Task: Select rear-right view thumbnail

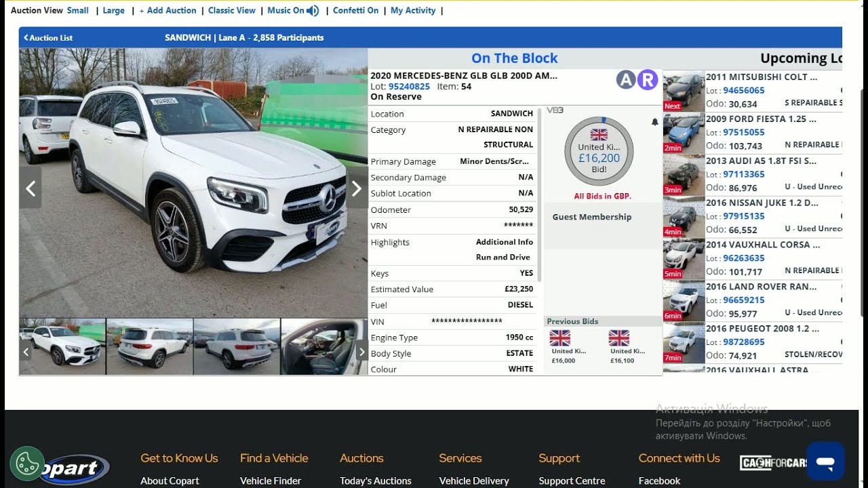Action: pyautogui.click(x=150, y=347)
